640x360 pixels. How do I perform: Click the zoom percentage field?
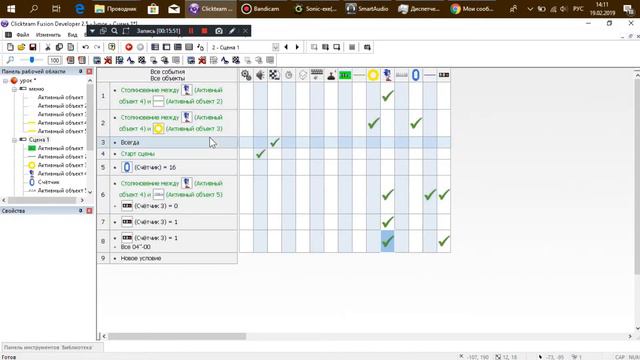click(x=54, y=60)
